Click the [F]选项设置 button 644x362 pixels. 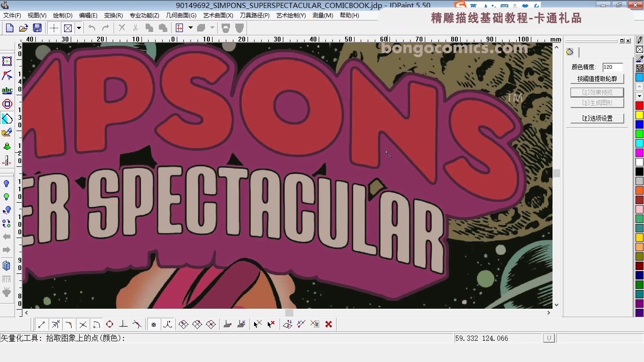[x=597, y=118]
